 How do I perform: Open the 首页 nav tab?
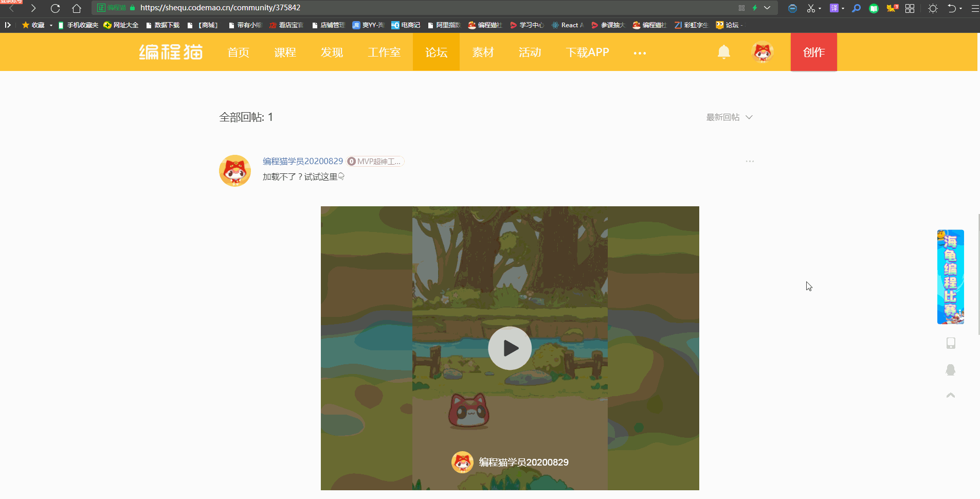(238, 52)
